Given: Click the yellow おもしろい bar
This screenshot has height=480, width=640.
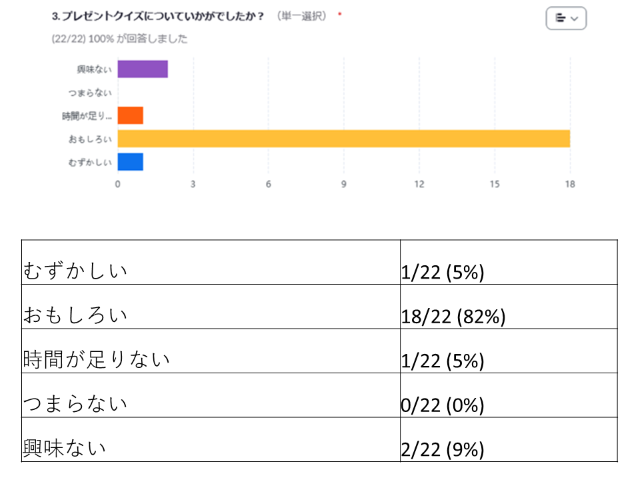Looking at the screenshot, I should click(x=343, y=138).
